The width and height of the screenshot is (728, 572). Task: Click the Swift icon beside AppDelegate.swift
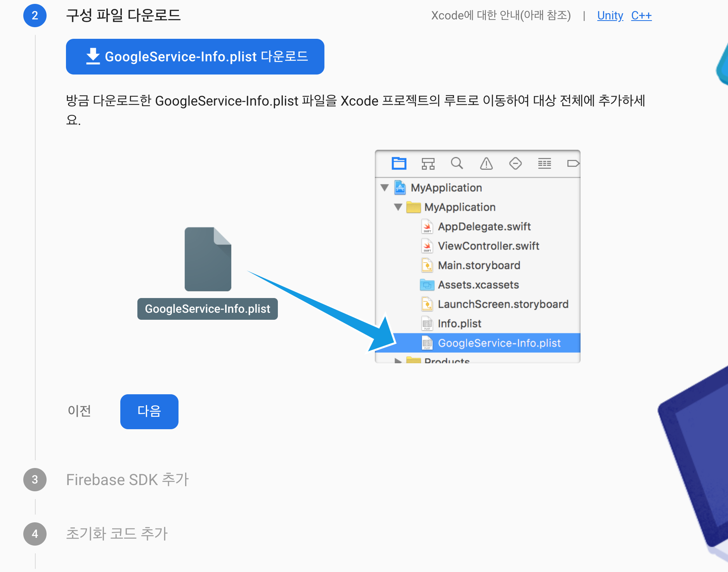click(x=427, y=227)
